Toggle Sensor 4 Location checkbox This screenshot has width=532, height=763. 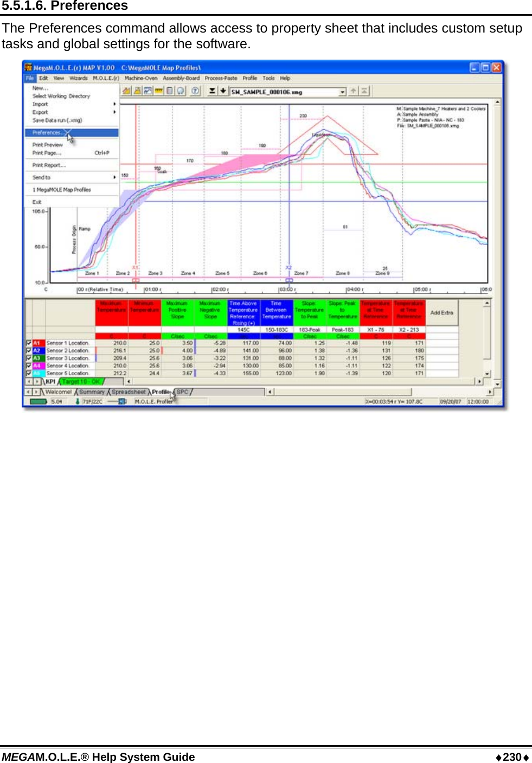(x=29, y=366)
